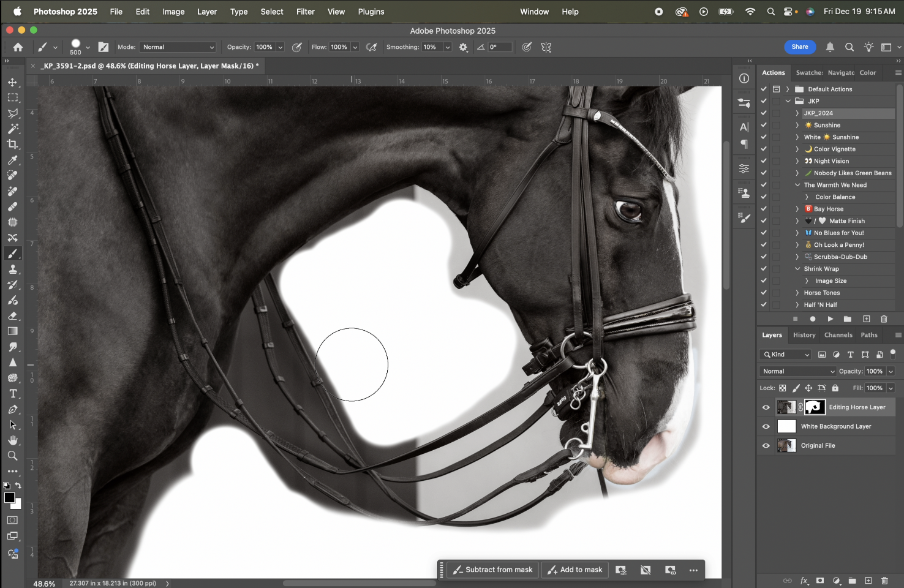Select the Hand tool
Viewport: 904px width, 588px height.
(13, 440)
